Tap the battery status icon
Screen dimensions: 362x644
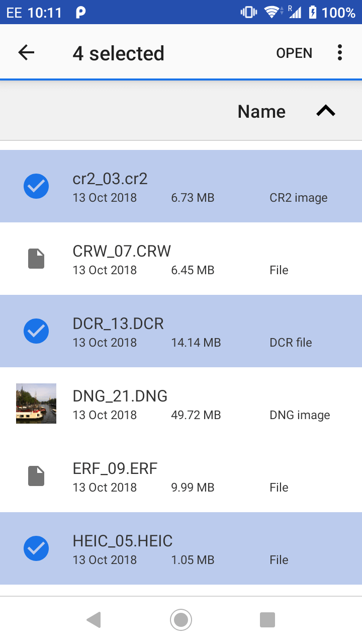[x=313, y=12]
